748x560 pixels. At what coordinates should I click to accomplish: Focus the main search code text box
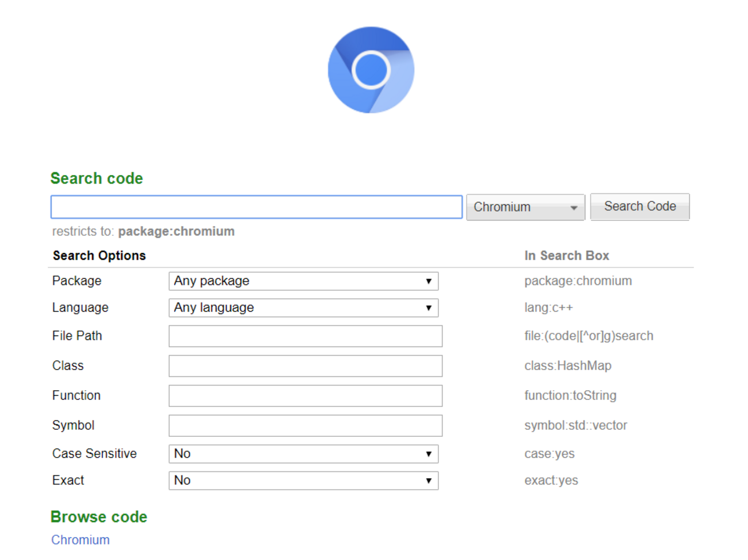pyautogui.click(x=257, y=207)
